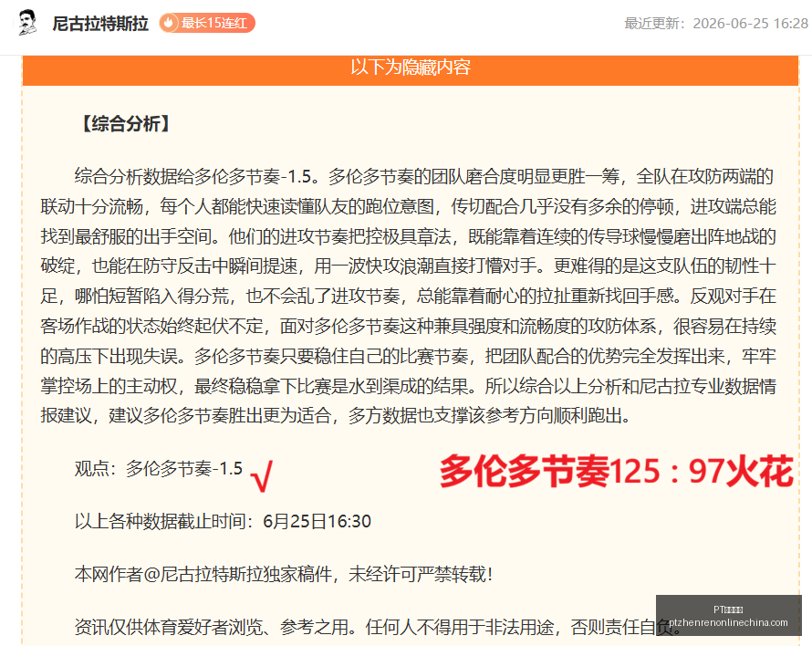
Task: Select score text 多伦多节奏125：97火花
Action: coord(616,471)
